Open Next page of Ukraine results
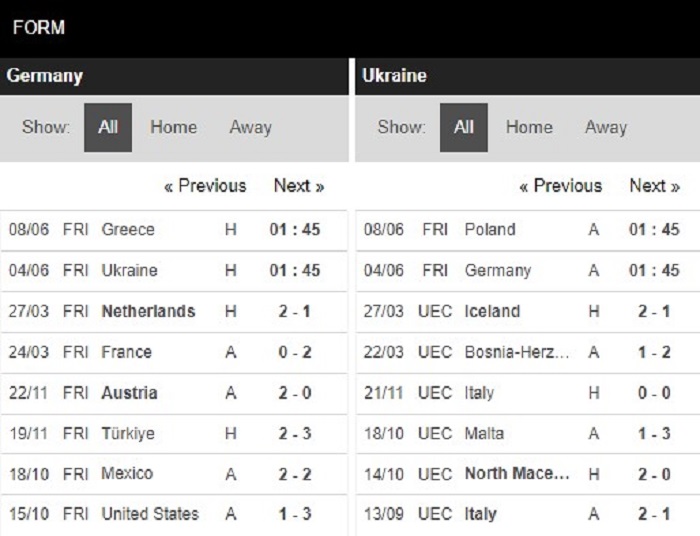This screenshot has width=700, height=536. pos(654,186)
